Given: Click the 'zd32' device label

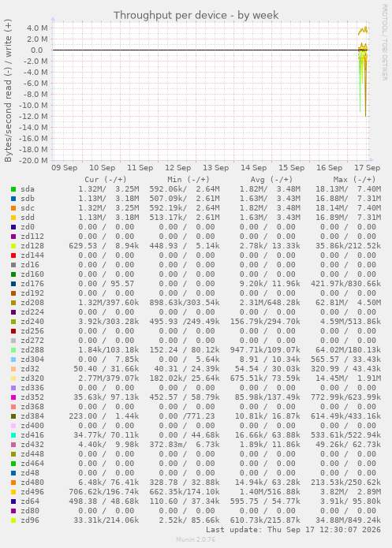Looking at the screenshot, I should click(30, 369).
